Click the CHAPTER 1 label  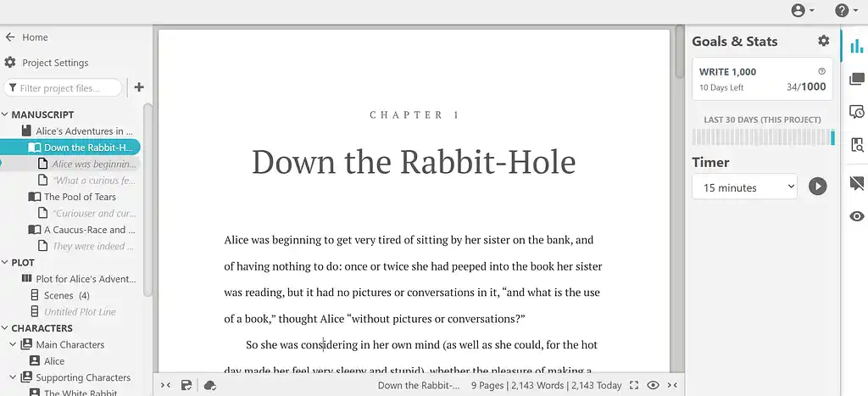tap(414, 115)
